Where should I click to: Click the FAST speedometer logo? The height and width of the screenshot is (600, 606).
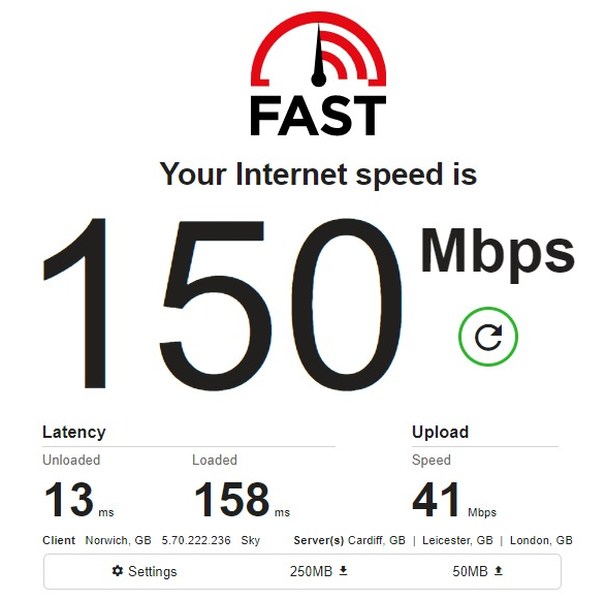click(318, 73)
